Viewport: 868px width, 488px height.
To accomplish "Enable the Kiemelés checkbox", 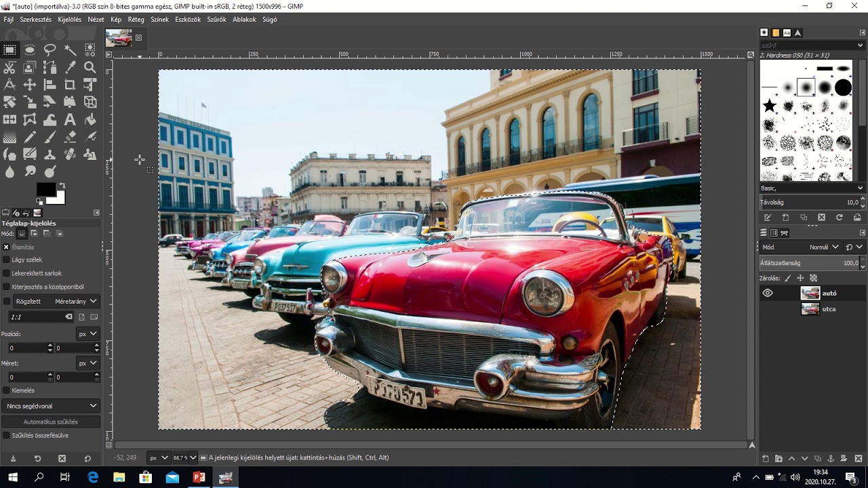I will pyautogui.click(x=7, y=390).
